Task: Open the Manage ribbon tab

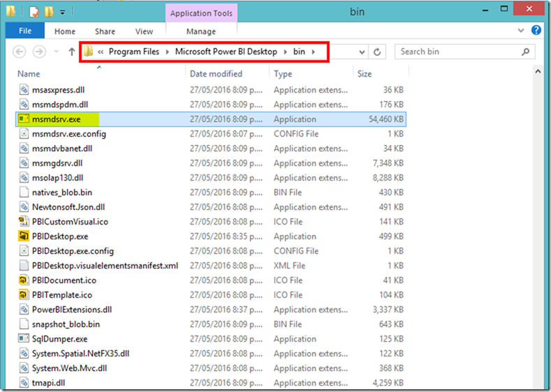Action: tap(201, 31)
